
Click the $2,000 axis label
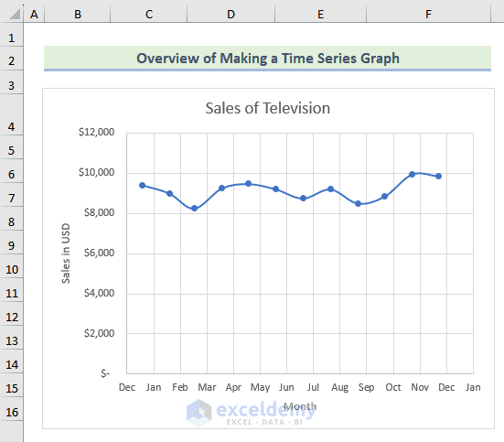[99, 333]
